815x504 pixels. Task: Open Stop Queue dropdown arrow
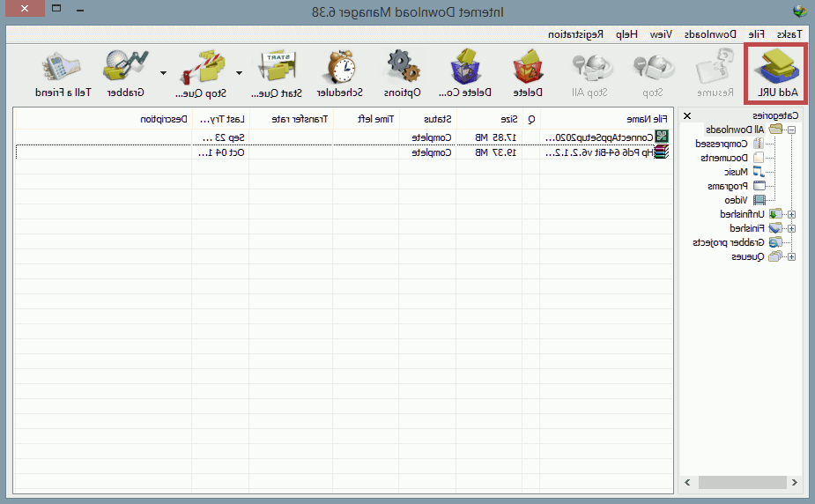(x=163, y=73)
